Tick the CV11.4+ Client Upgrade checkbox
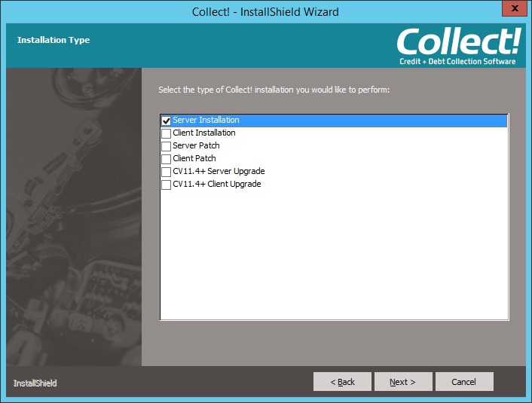Screen dimensions: 532x403 click(x=166, y=185)
